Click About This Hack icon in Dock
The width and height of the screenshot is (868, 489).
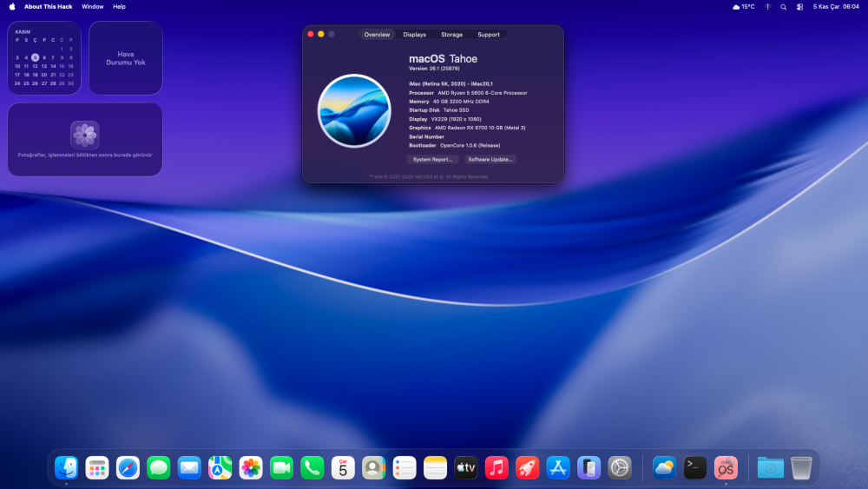726,468
